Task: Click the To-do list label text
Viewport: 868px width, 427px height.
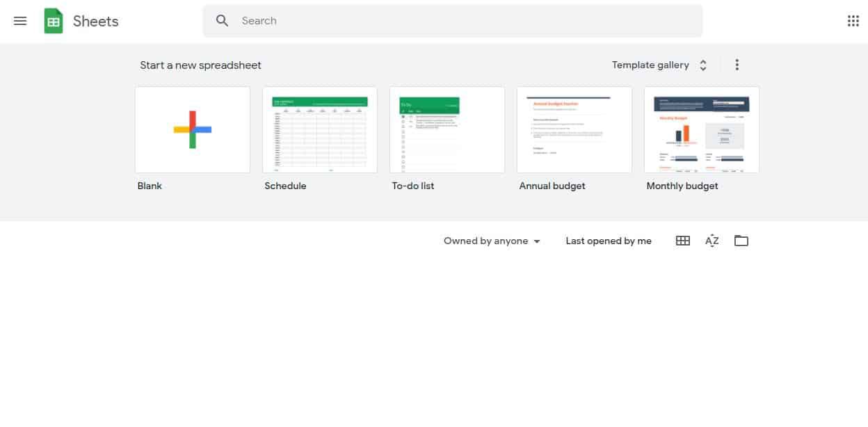Action: 413,186
